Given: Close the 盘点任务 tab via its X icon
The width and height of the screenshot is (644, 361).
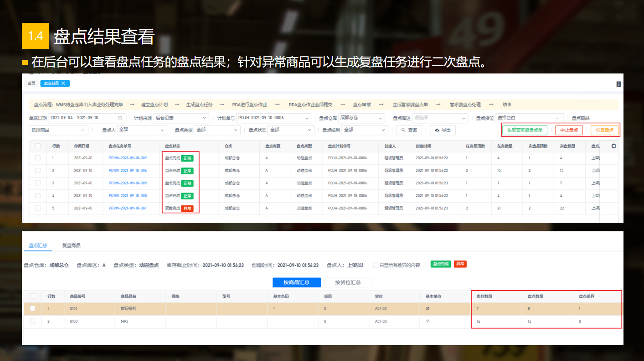Looking at the screenshot, I should (64, 83).
